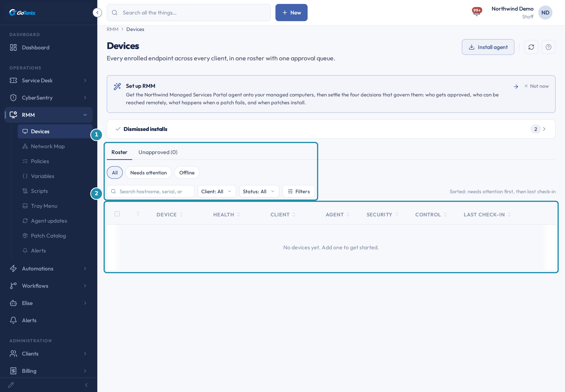The width and height of the screenshot is (565, 392).
Task: Click the Set up RMM arrow
Action: [516, 86]
